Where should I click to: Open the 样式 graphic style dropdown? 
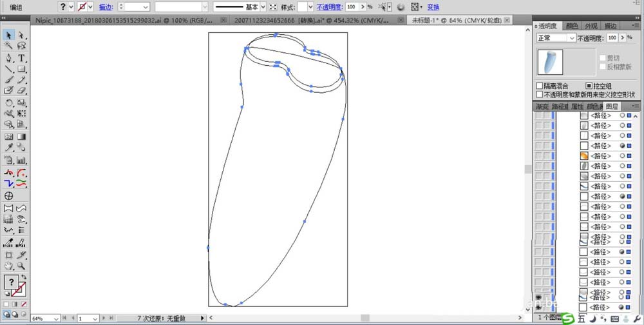311,7
